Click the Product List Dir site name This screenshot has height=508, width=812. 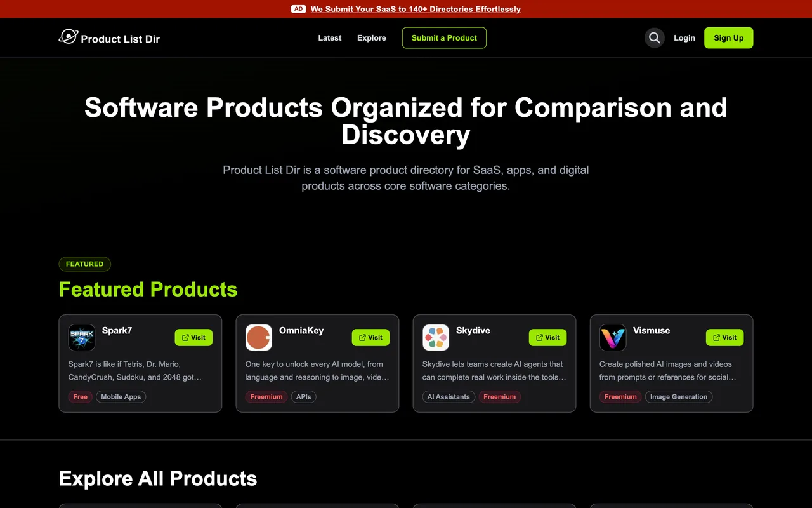pyautogui.click(x=121, y=39)
